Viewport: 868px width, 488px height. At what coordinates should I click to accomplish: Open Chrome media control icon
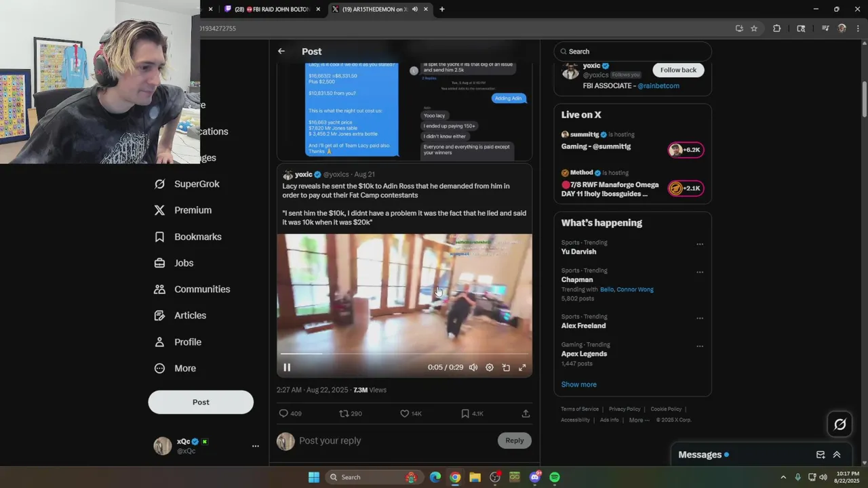point(825,28)
